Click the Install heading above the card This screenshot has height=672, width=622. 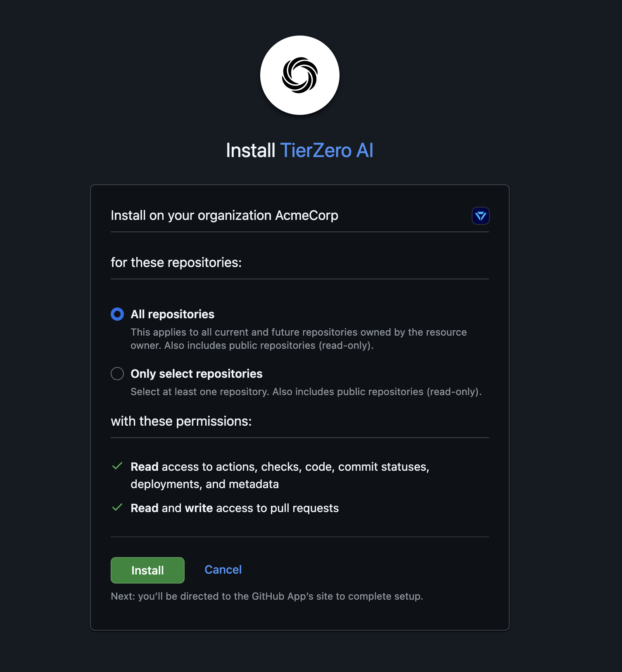pos(250,150)
